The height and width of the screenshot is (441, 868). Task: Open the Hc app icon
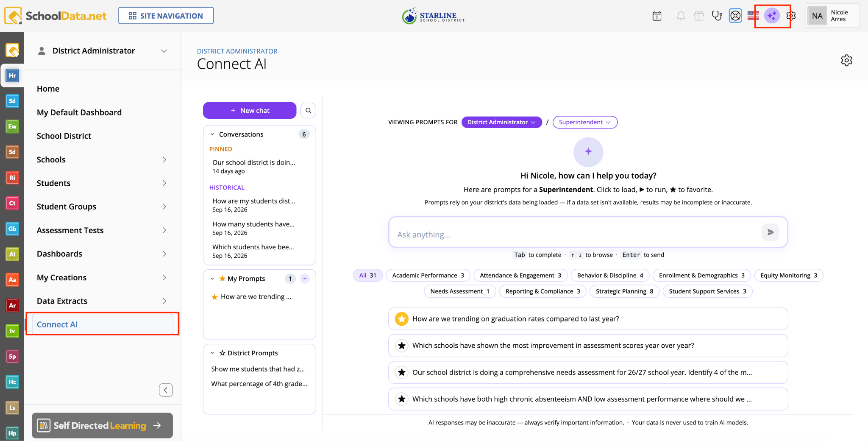tap(12, 382)
